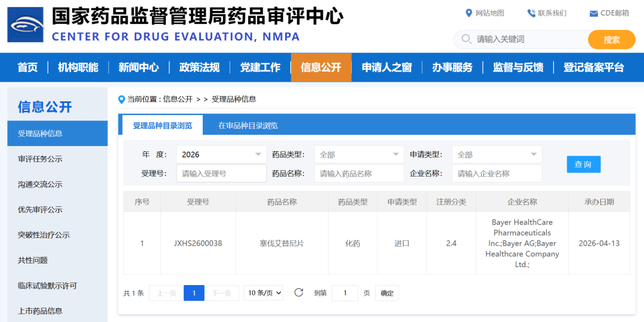Screen dimensions: 644x322
Task: Click the current location pin icon
Action: pyautogui.click(x=122, y=100)
